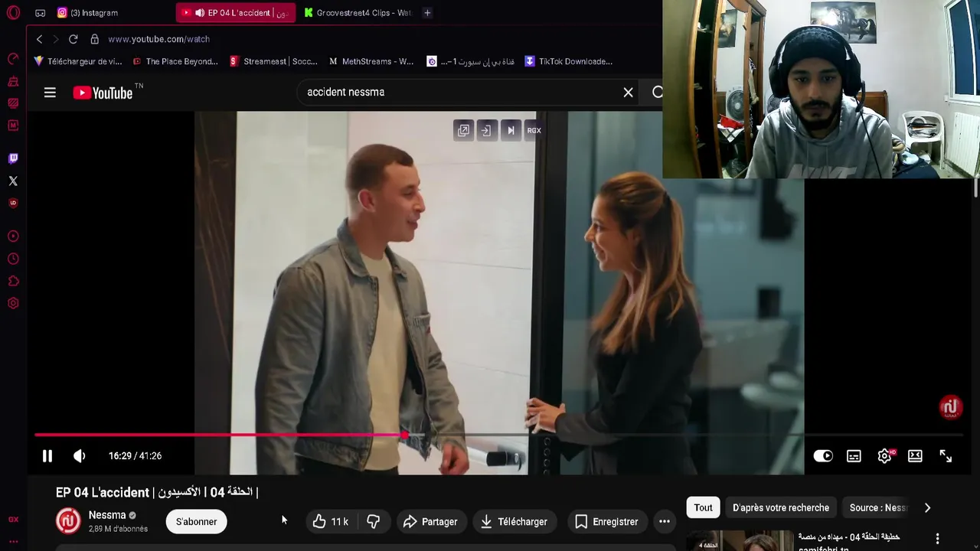
Task: Show more filter chips with arrow
Action: tap(927, 508)
